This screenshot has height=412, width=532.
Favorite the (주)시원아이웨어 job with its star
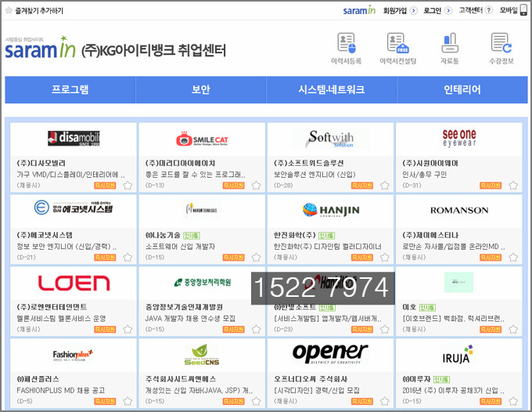click(x=513, y=186)
